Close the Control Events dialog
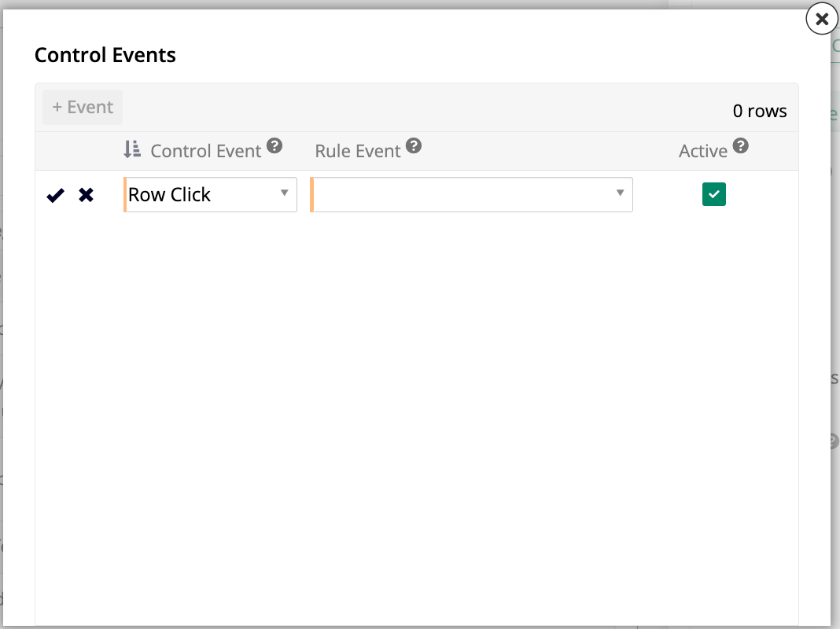This screenshot has height=629, width=840. 822,19
